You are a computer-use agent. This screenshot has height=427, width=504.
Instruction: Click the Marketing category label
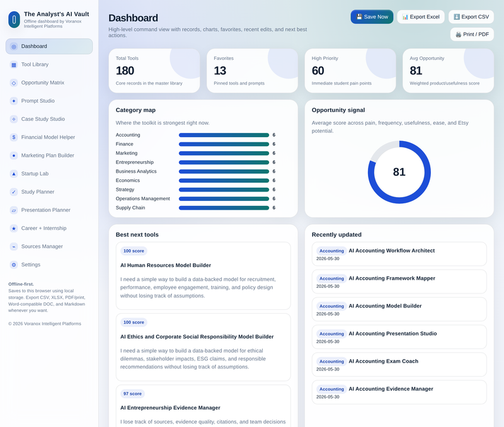[127, 153]
